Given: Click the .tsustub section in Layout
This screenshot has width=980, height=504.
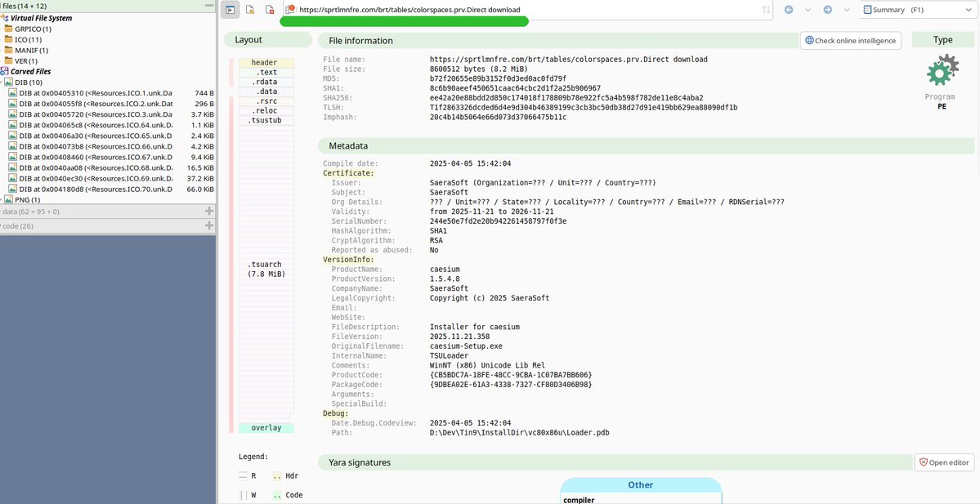Looking at the screenshot, I should [266, 120].
